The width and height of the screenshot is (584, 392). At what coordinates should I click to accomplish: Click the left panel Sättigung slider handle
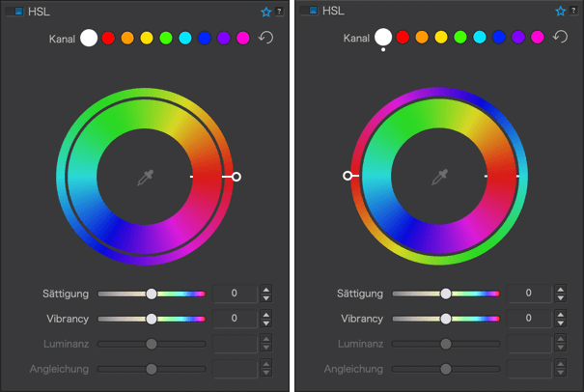point(152,294)
